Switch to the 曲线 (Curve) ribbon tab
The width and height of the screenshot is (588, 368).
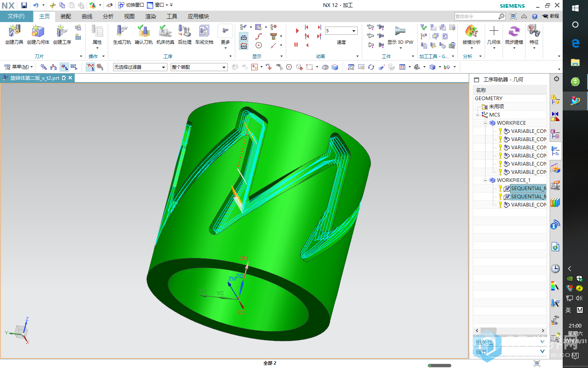click(87, 16)
